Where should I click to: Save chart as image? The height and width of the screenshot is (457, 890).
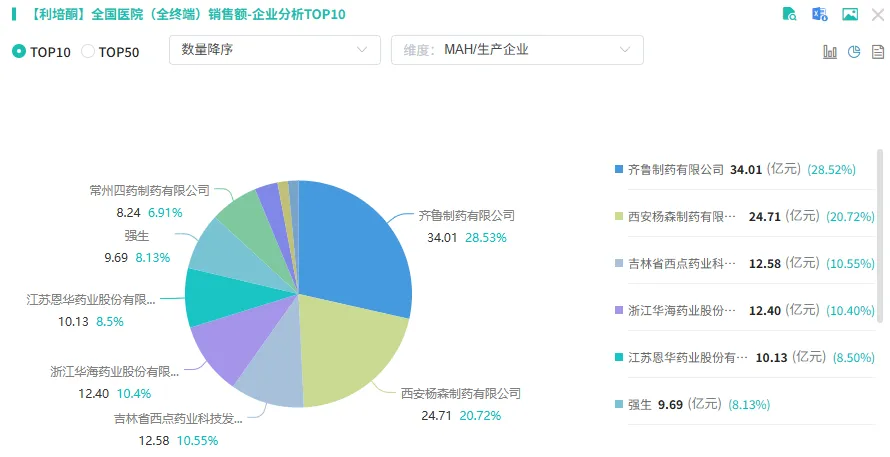tap(850, 14)
